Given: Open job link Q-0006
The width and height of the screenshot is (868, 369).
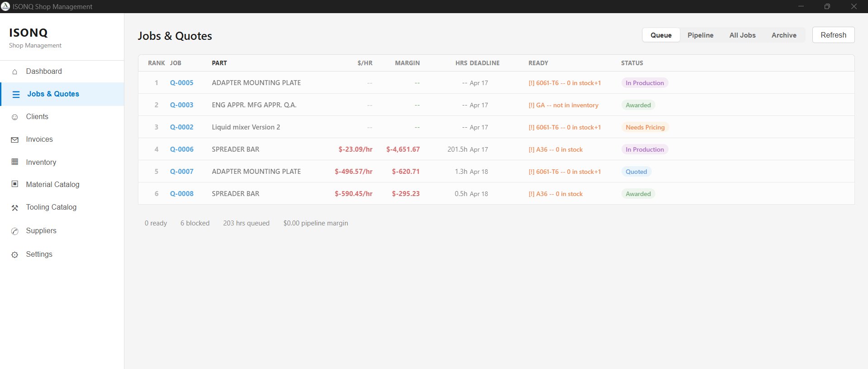Looking at the screenshot, I should tap(181, 149).
